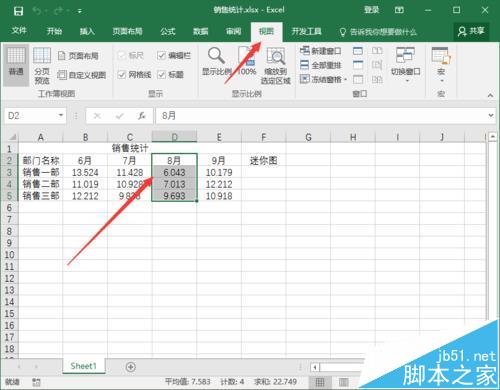Viewport: 500px width, 390px height.
Task: Click cell with value 10.918
Action: point(219,196)
